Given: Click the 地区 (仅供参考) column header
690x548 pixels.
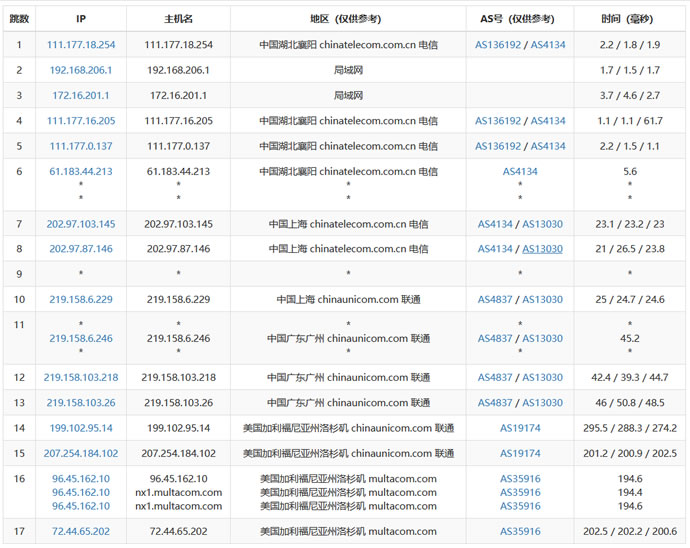Looking at the screenshot, I should pyautogui.click(x=348, y=19).
